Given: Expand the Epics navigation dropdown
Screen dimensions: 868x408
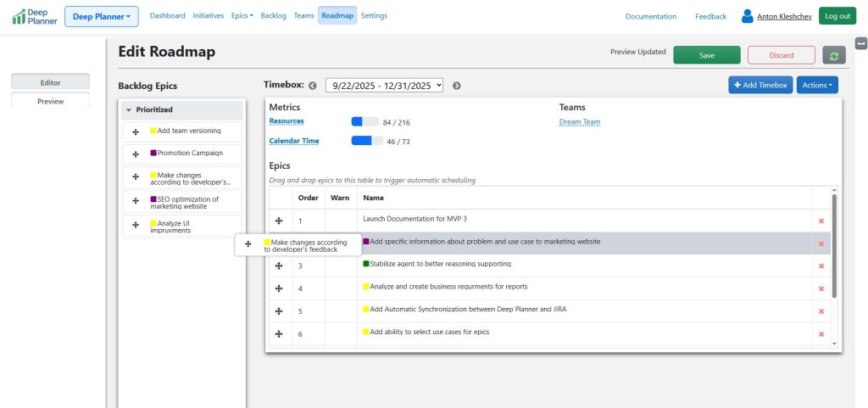Looking at the screenshot, I should coord(242,16).
